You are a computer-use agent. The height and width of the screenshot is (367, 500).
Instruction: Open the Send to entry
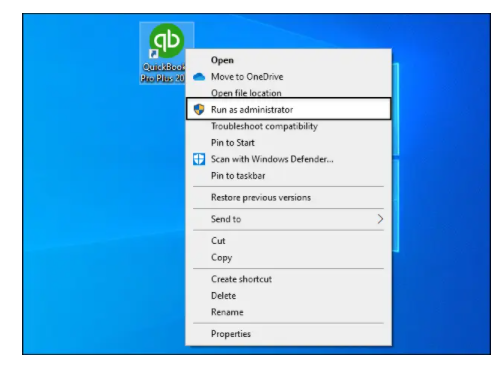pos(288,219)
